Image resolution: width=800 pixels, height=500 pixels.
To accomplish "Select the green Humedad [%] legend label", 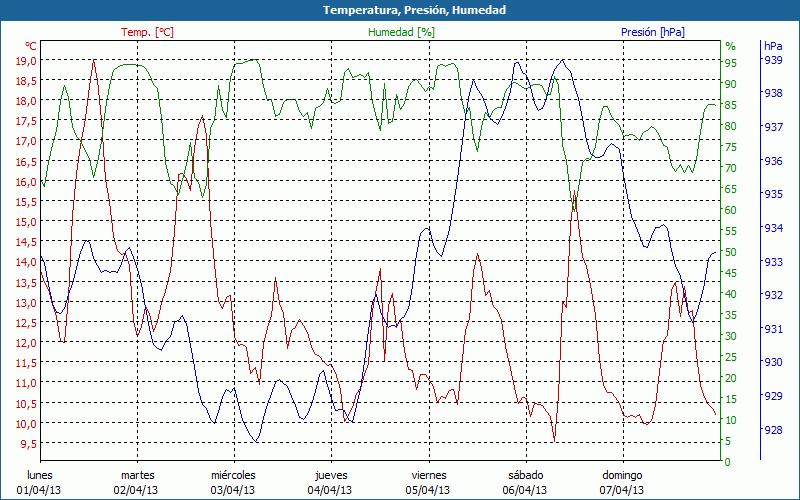I will click(402, 32).
